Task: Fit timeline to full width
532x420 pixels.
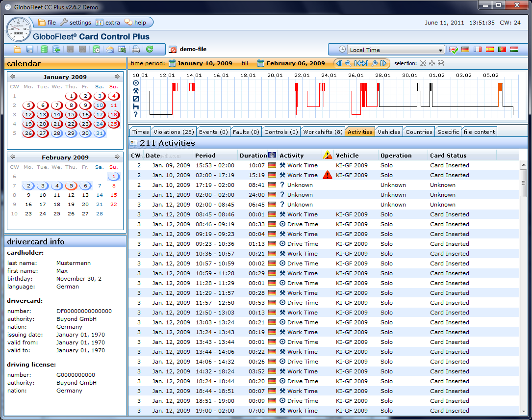Action: coord(361,63)
